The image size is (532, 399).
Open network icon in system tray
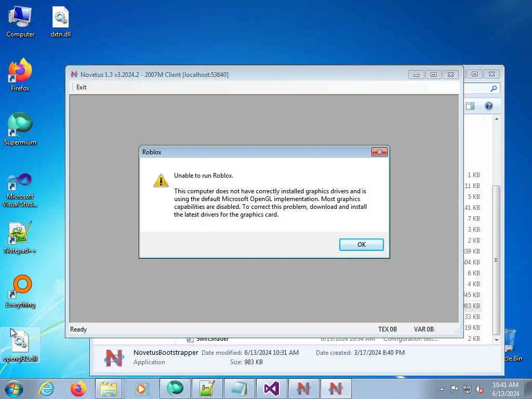467,390
